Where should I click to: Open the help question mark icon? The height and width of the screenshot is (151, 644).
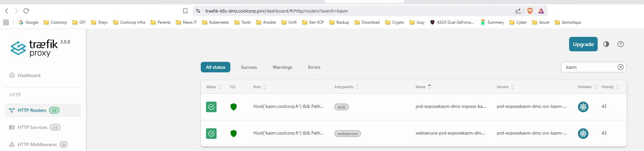[x=621, y=44]
